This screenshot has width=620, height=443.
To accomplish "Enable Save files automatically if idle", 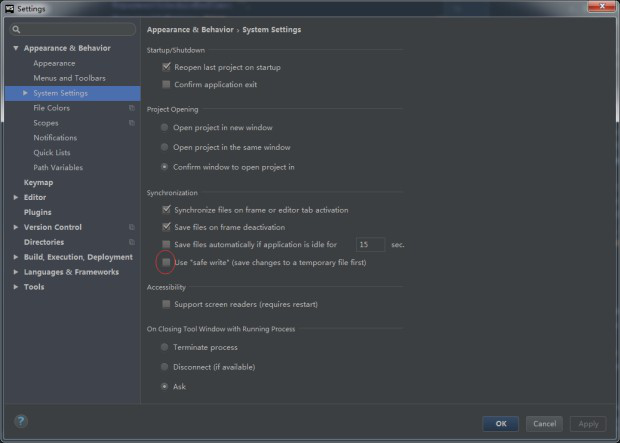I will [166, 244].
